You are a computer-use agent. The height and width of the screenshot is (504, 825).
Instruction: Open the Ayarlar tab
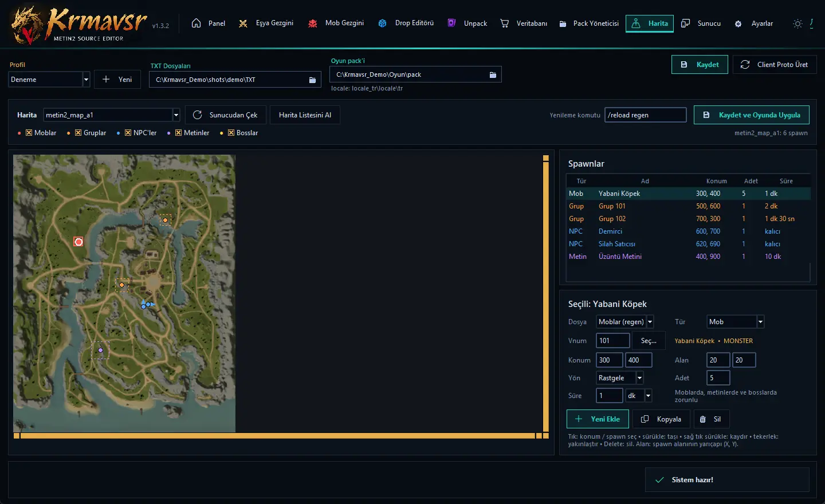click(754, 23)
